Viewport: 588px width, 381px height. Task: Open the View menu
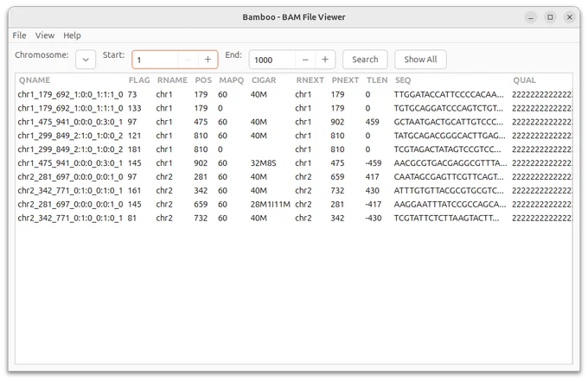click(45, 35)
